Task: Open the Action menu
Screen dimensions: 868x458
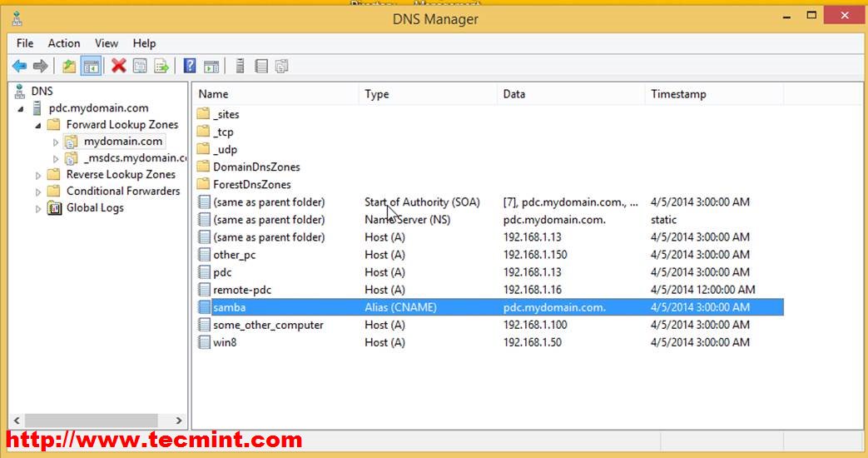Action: coord(63,43)
